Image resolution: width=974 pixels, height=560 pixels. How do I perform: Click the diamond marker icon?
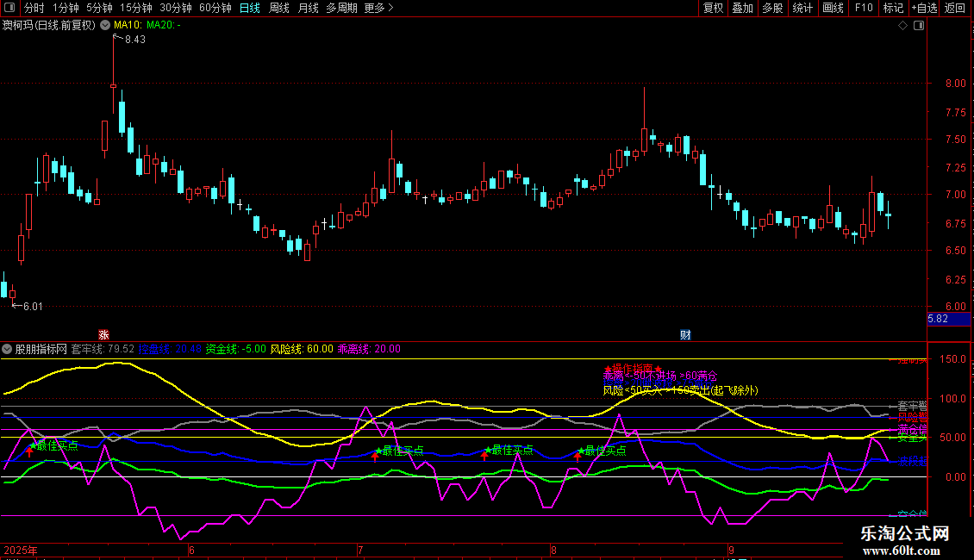[902, 26]
